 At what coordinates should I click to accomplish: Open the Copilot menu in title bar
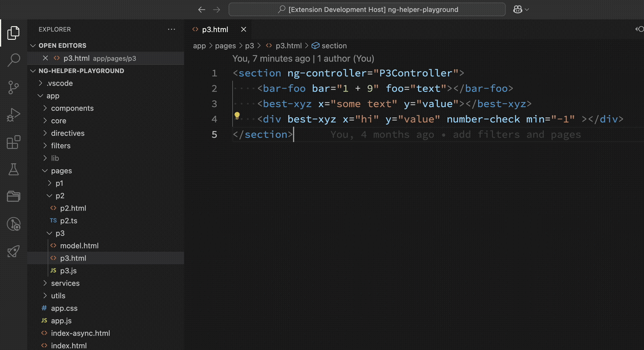coord(521,10)
